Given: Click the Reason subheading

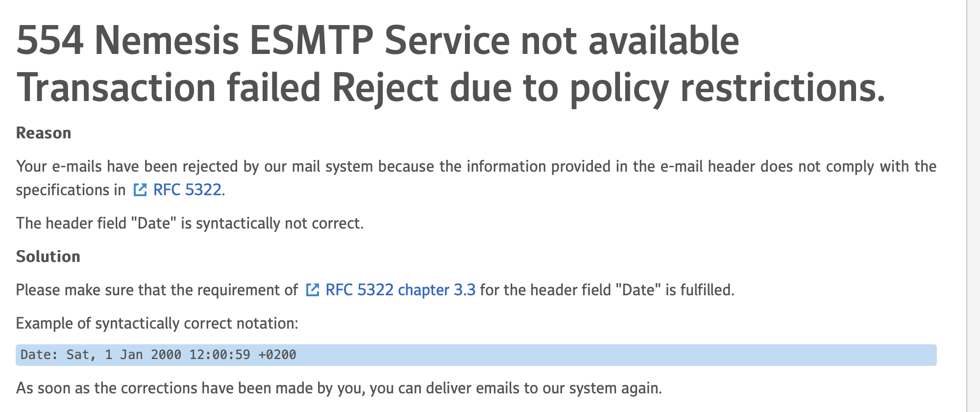Looking at the screenshot, I should click(44, 133).
